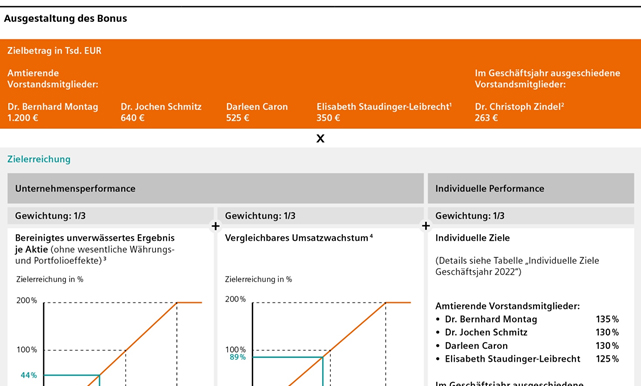Click the multiplication X symbol below orange banner

pos(320,139)
